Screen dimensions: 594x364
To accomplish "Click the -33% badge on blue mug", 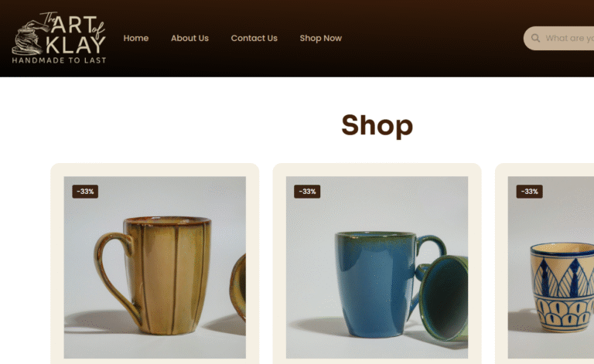I will pyautogui.click(x=307, y=192).
